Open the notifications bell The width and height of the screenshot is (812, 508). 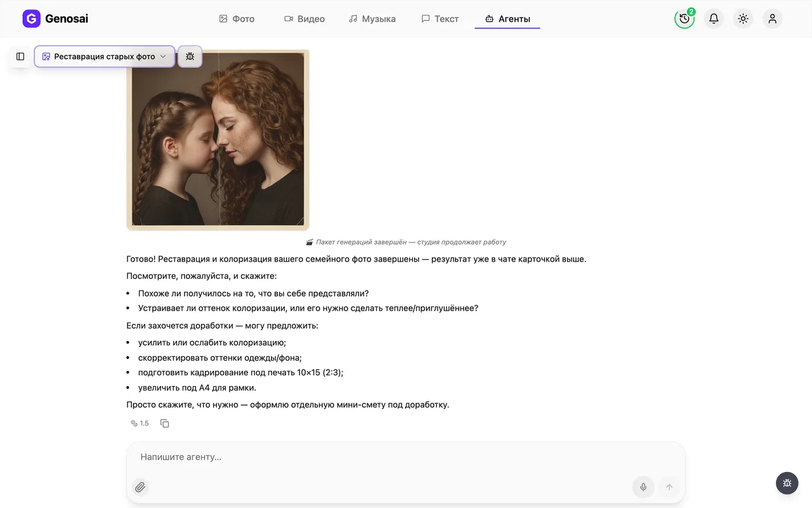tap(714, 18)
